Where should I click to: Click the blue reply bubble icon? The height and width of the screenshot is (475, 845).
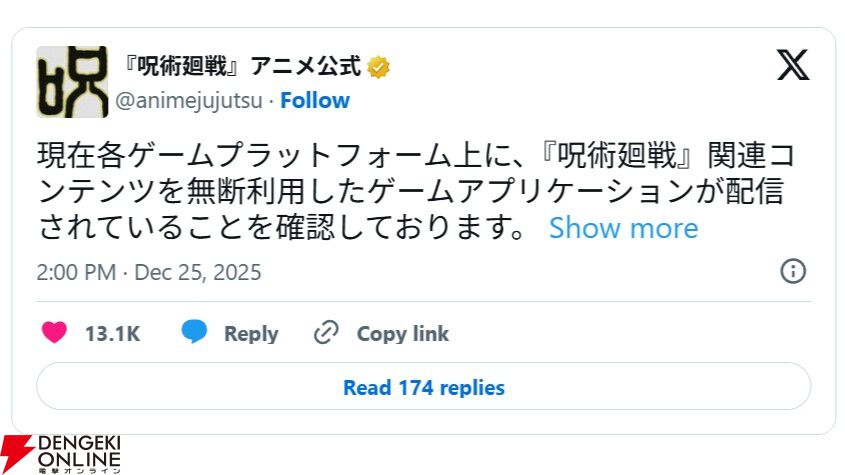194,333
